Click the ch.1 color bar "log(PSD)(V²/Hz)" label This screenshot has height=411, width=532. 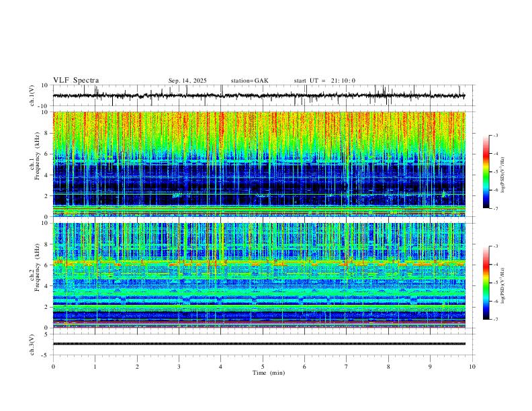point(502,175)
